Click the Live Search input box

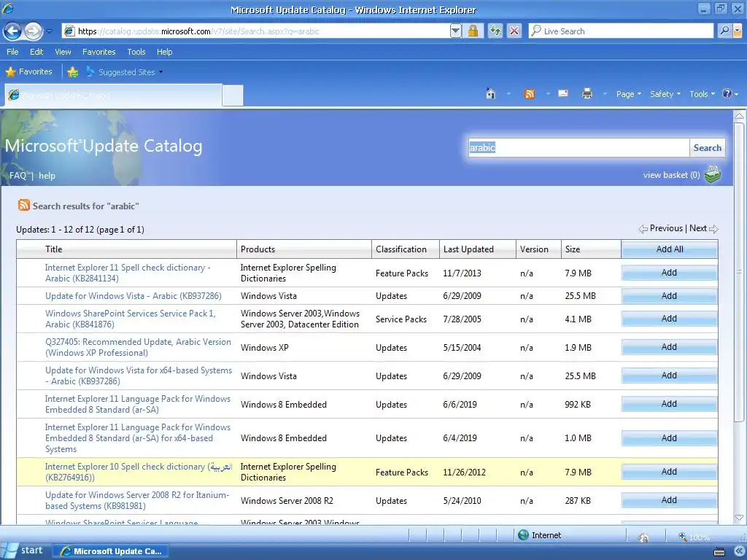click(x=621, y=31)
